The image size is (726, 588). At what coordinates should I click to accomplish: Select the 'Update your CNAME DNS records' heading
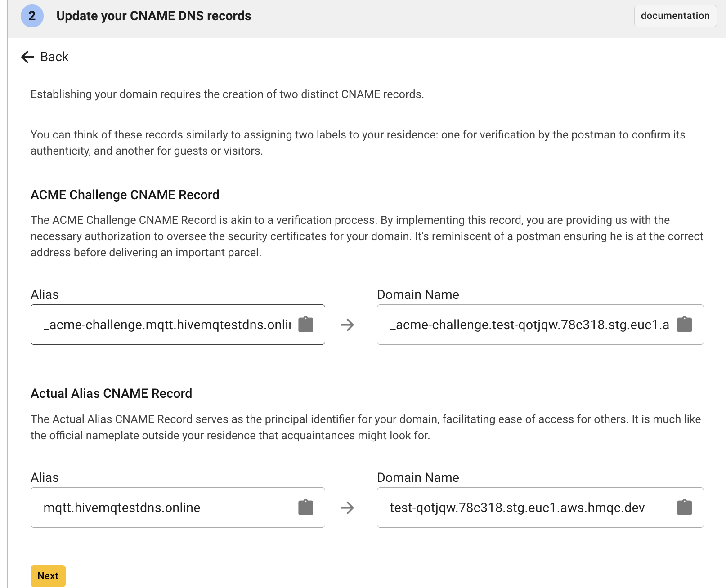click(x=154, y=16)
